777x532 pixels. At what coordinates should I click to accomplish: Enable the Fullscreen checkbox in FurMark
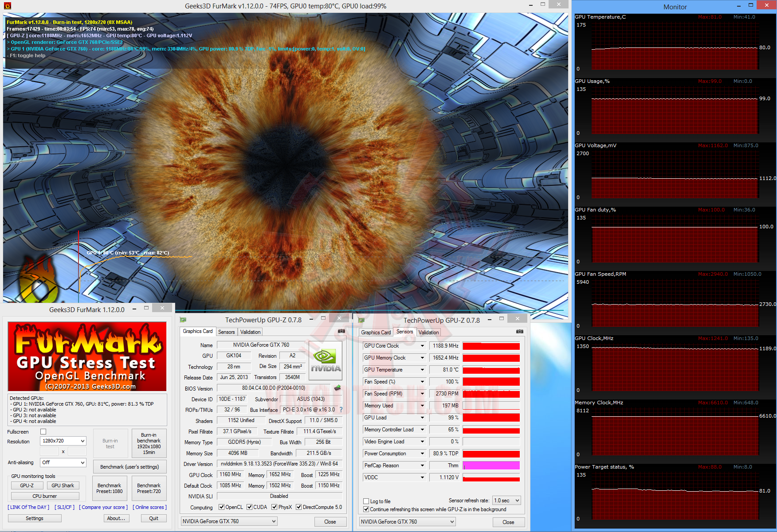point(43,432)
